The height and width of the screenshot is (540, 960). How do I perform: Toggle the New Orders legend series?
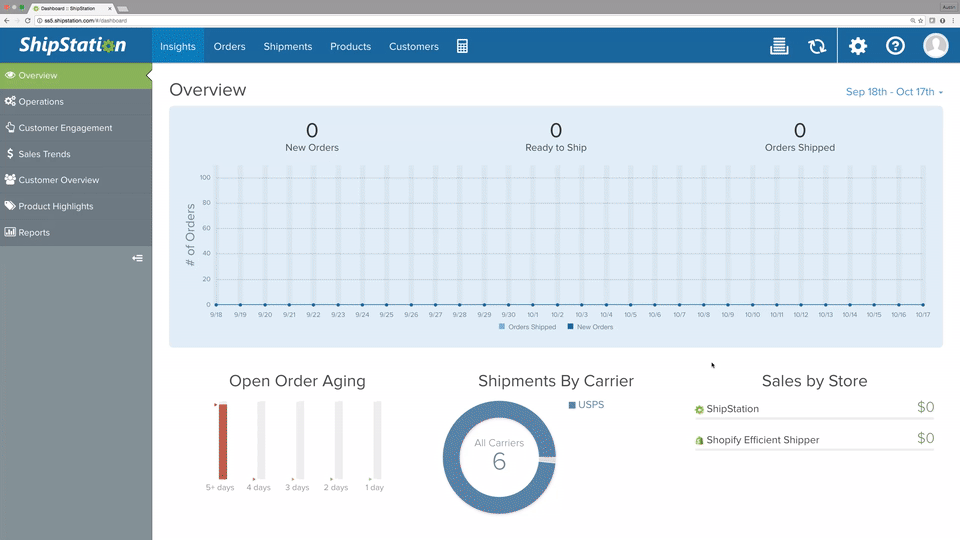click(590, 327)
